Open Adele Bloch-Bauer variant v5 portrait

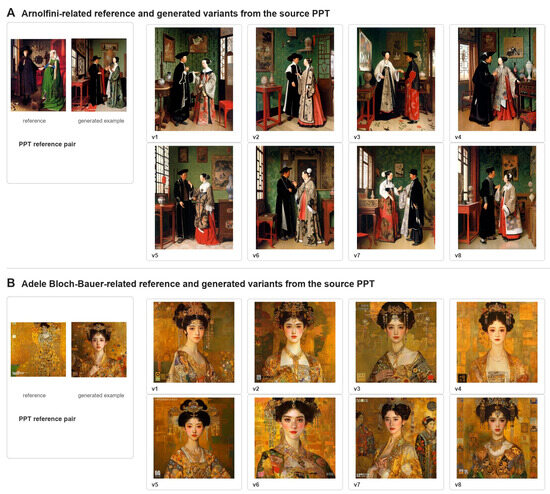[x=194, y=438]
